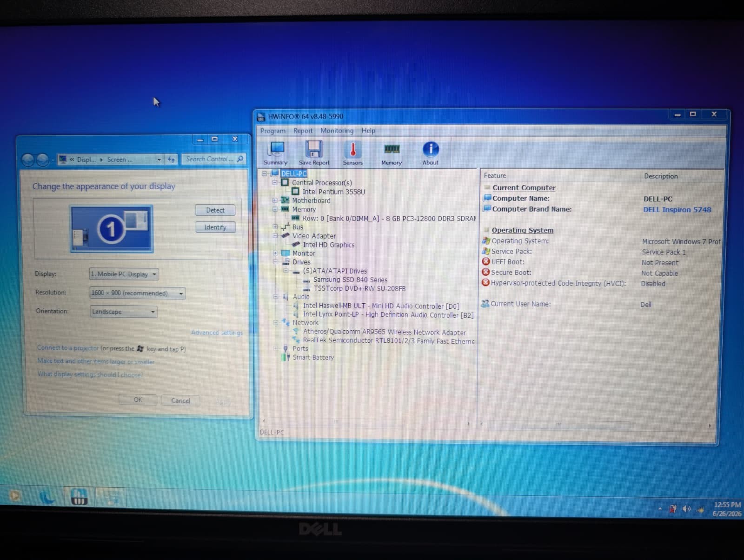Click the Intel Haswell-MB audio controller icon

[296, 306]
